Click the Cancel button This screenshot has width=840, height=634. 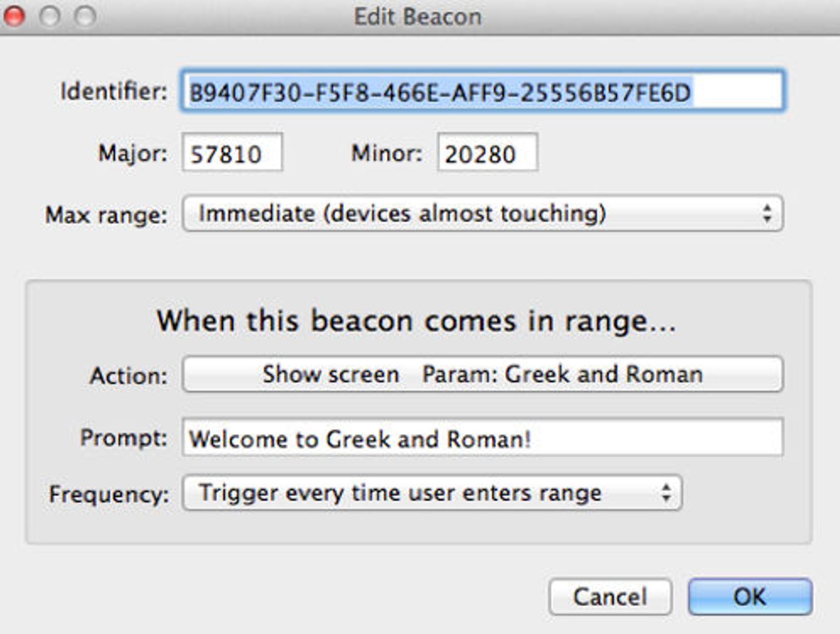tap(609, 596)
